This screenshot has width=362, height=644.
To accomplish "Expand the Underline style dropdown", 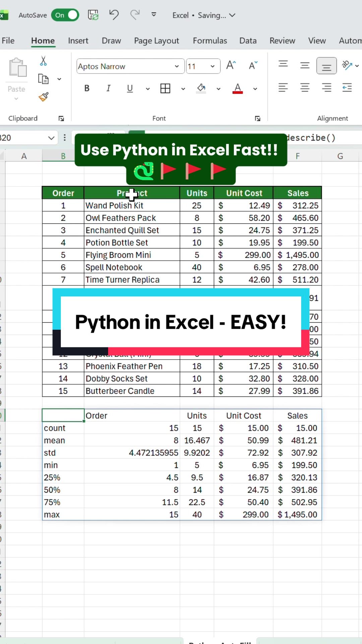I will tap(147, 89).
